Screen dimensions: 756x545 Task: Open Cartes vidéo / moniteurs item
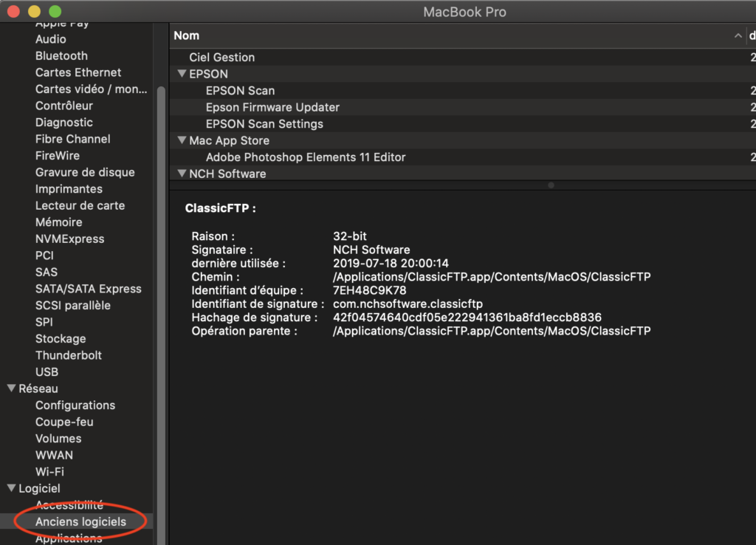91,89
